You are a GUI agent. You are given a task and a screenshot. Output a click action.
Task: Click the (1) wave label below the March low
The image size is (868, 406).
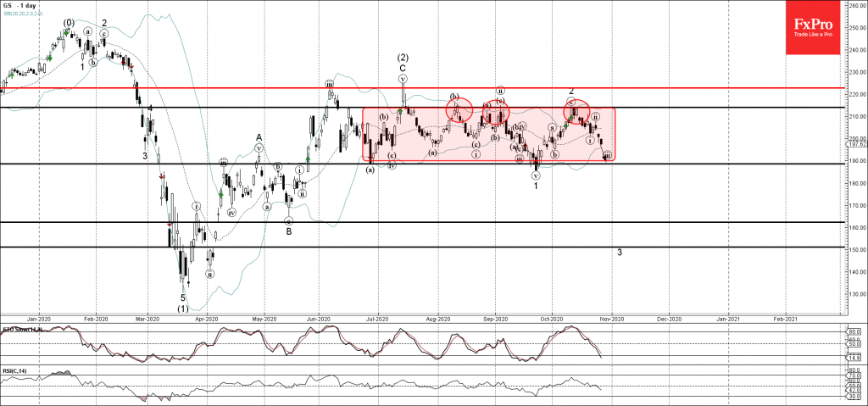(182, 309)
